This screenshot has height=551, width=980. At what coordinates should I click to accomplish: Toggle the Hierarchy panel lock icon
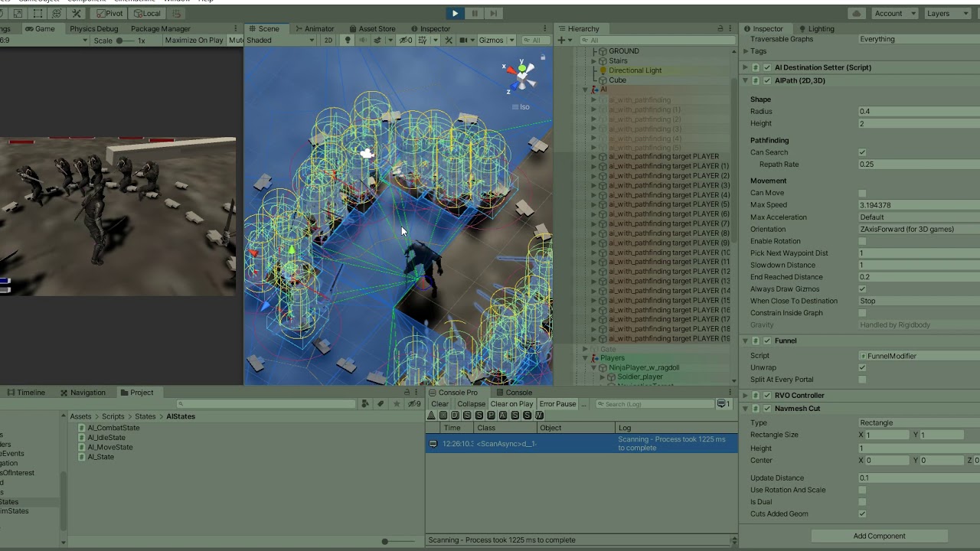[x=720, y=28]
